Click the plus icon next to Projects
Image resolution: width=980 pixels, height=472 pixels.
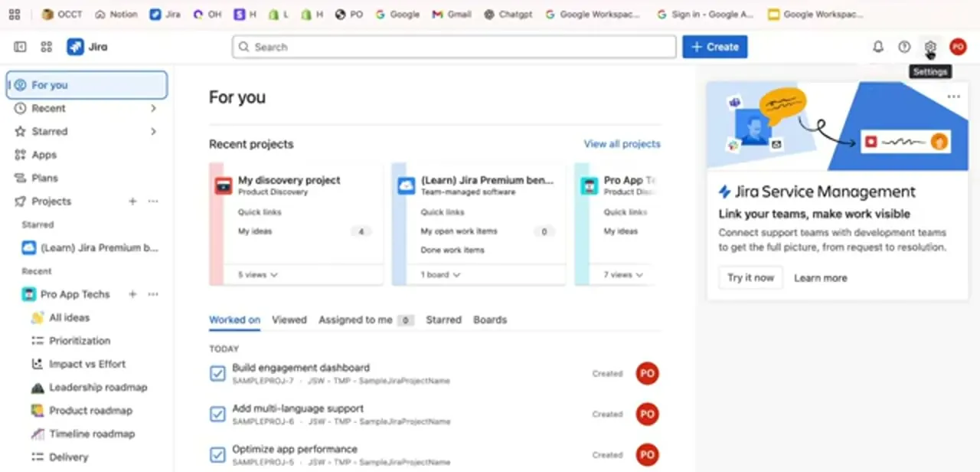coord(132,201)
